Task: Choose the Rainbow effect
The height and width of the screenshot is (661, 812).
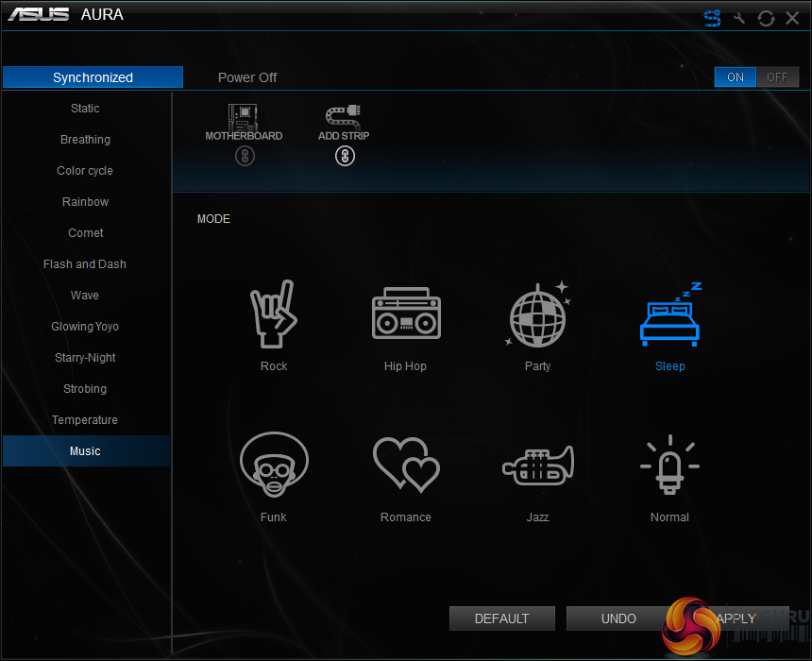Action: tap(85, 201)
